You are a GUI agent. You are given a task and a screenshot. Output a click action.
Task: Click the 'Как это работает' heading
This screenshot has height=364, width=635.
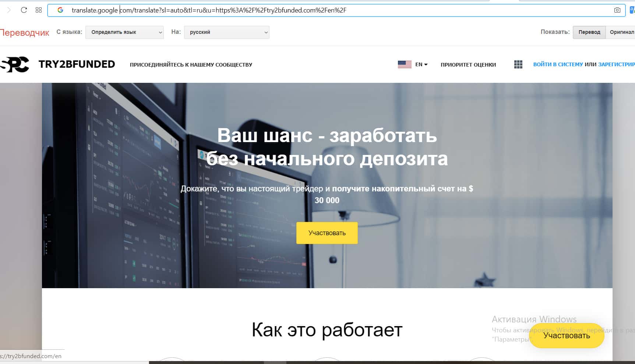pos(327,329)
